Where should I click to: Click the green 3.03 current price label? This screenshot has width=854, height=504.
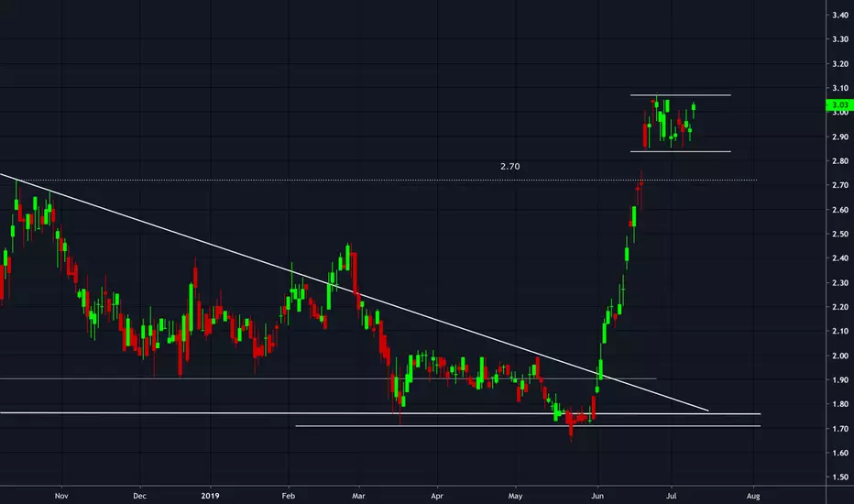click(839, 104)
